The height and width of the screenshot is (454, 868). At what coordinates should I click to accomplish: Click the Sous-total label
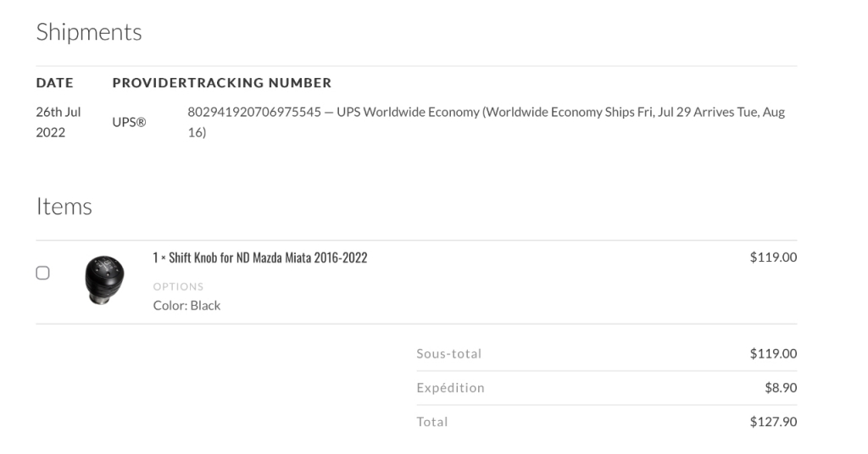[449, 354]
